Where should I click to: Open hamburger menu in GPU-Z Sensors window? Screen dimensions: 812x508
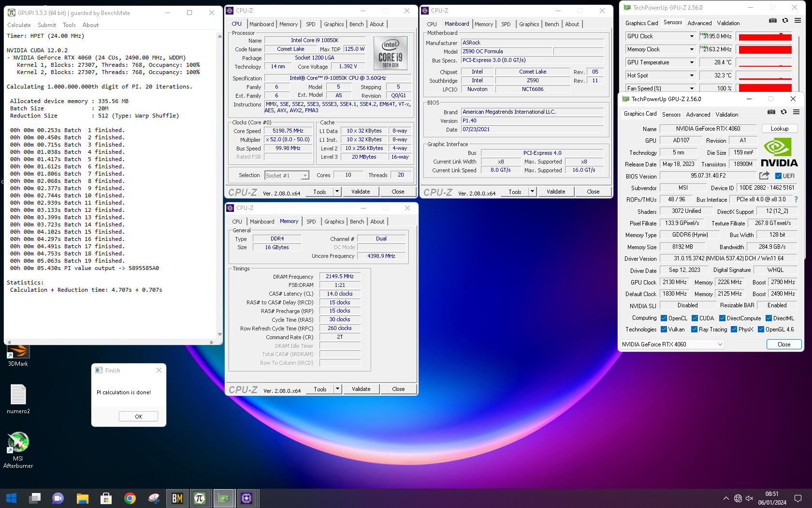coord(797,20)
